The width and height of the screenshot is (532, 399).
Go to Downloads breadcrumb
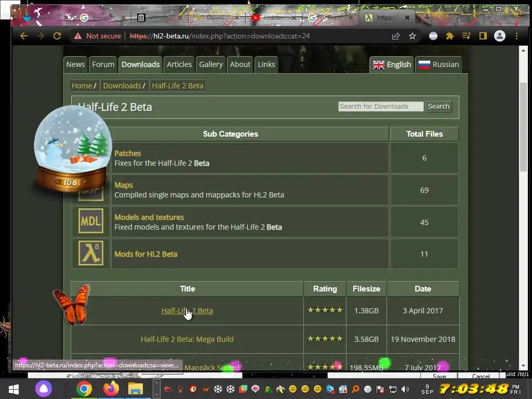tap(122, 86)
